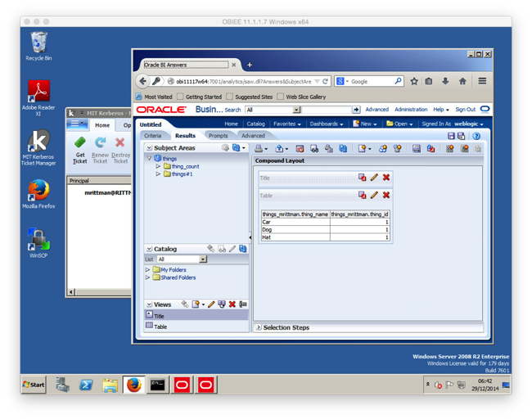
Task: Delete selected view in Views pane
Action: click(232, 304)
